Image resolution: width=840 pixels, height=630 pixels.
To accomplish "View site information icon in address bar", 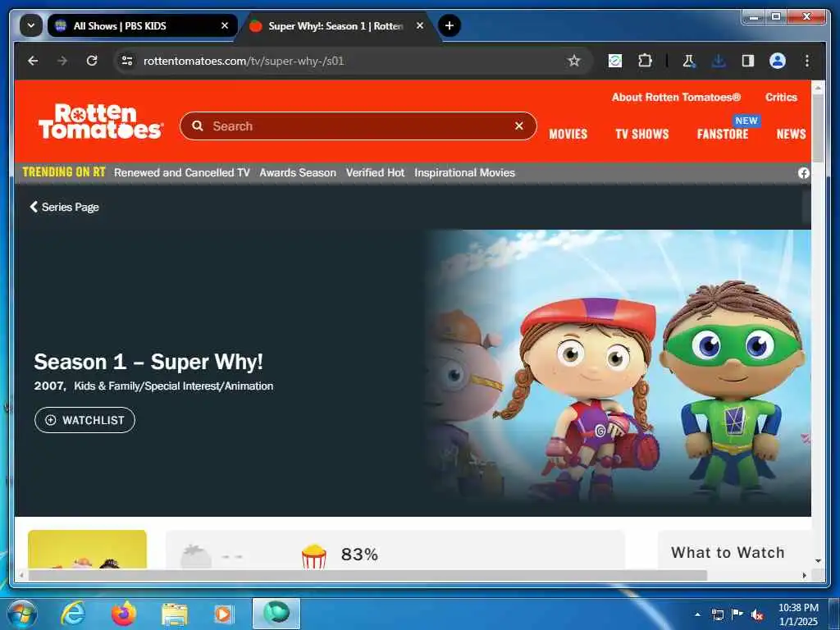I will 127,61.
